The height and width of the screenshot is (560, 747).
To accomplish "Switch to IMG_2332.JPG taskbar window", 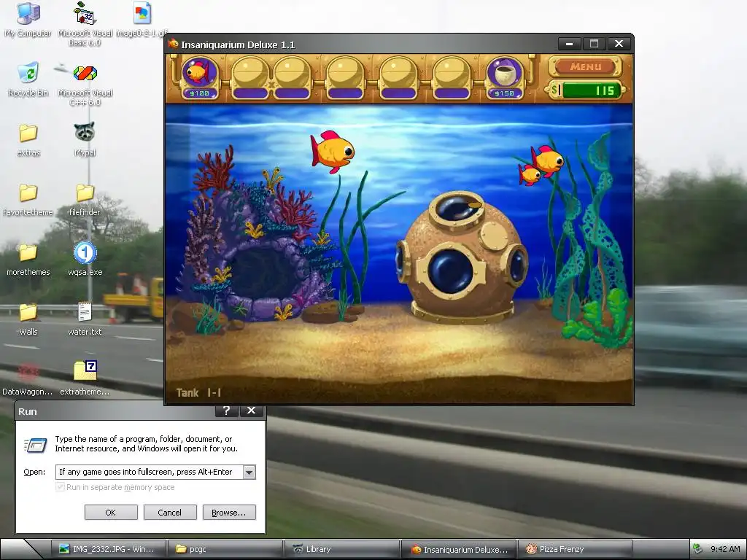I will point(109,549).
